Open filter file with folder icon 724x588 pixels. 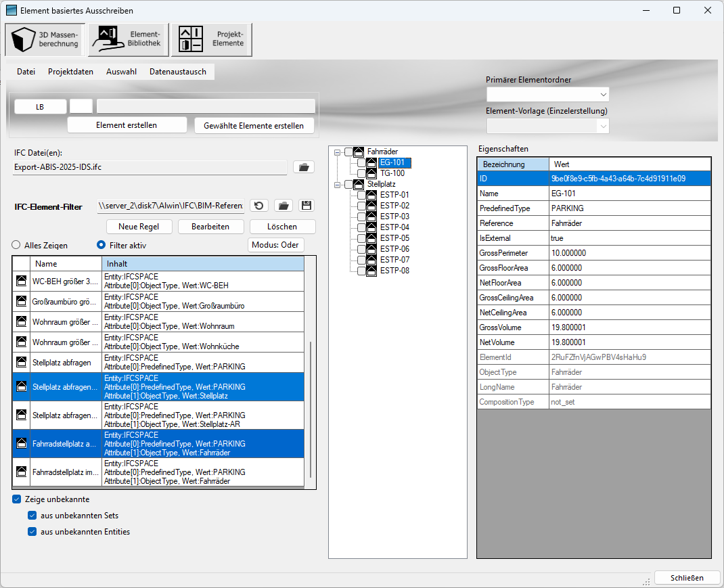(x=284, y=206)
